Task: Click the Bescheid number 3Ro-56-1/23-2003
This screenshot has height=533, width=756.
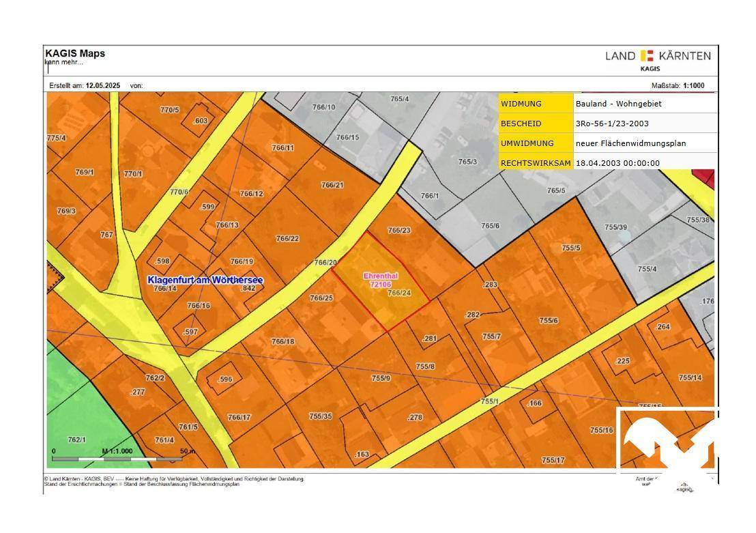Action: click(x=612, y=124)
